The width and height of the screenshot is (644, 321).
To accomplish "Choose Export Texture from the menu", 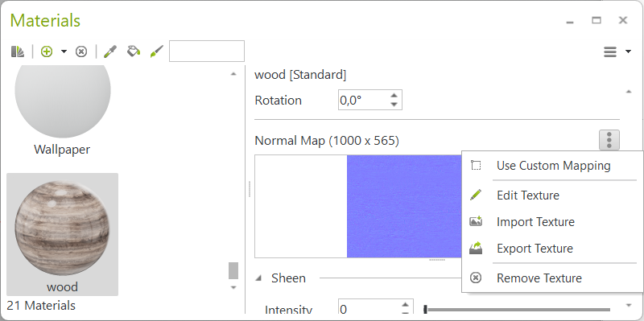I will (552, 249).
